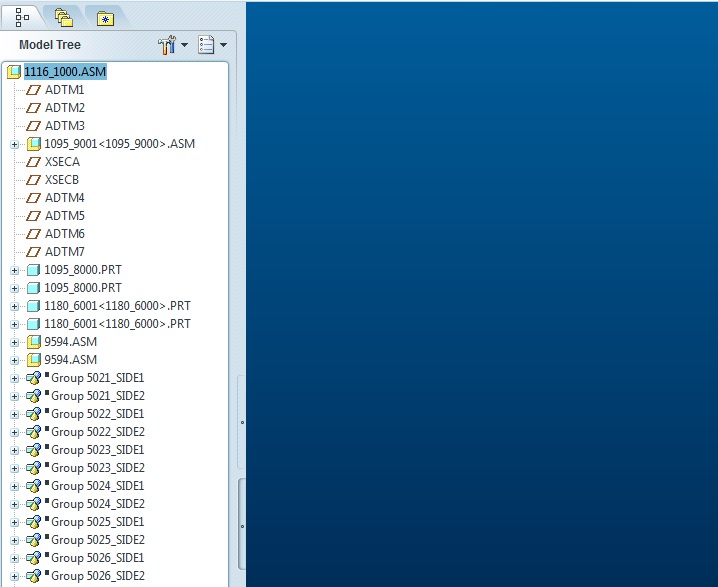
Task: Expand first 1095_8000.PRT part
Action: (14, 270)
